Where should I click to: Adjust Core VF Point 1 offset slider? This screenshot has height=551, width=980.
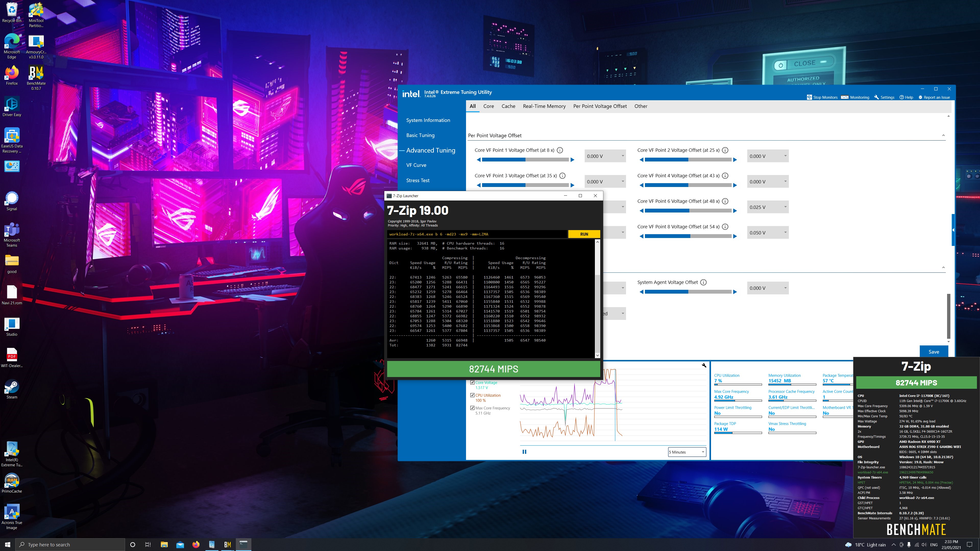[525, 160]
